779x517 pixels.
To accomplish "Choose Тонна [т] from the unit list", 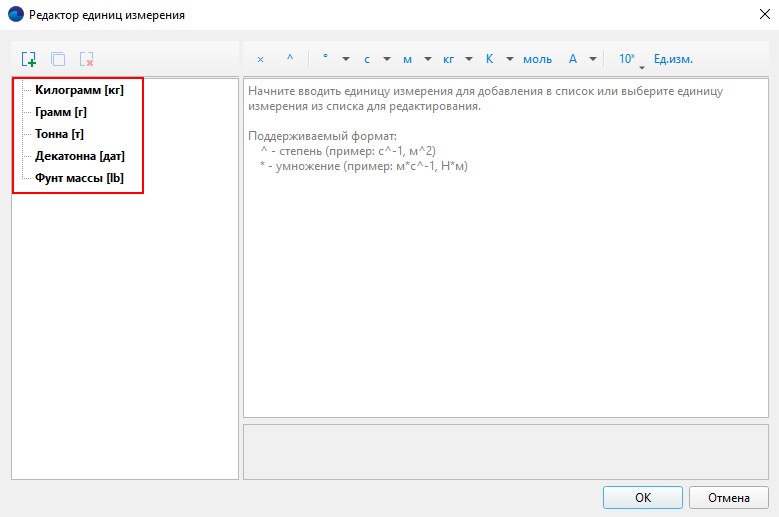I will coord(61,134).
